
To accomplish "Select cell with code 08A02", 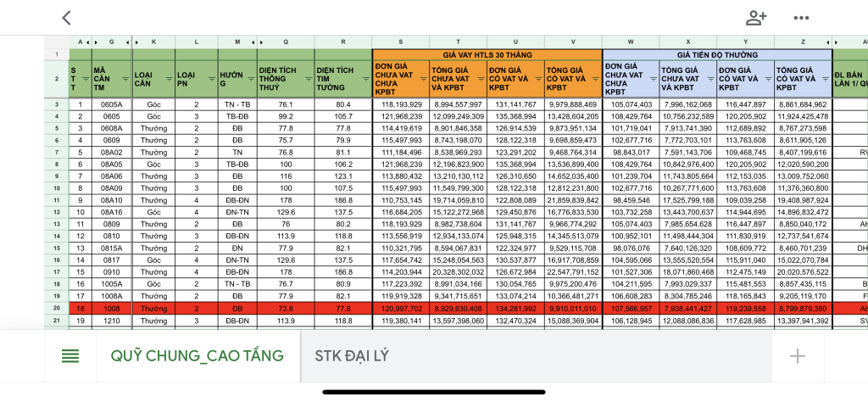I will click(112, 153).
